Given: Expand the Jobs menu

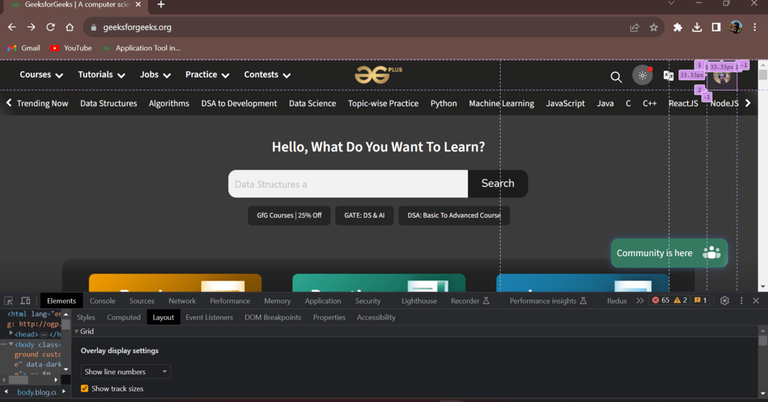Looking at the screenshot, I should (155, 74).
